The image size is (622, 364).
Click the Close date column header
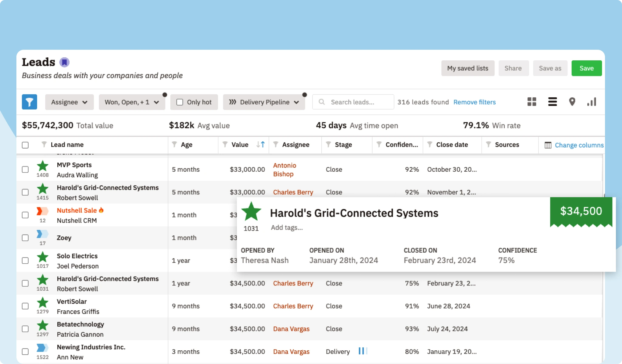point(452,145)
